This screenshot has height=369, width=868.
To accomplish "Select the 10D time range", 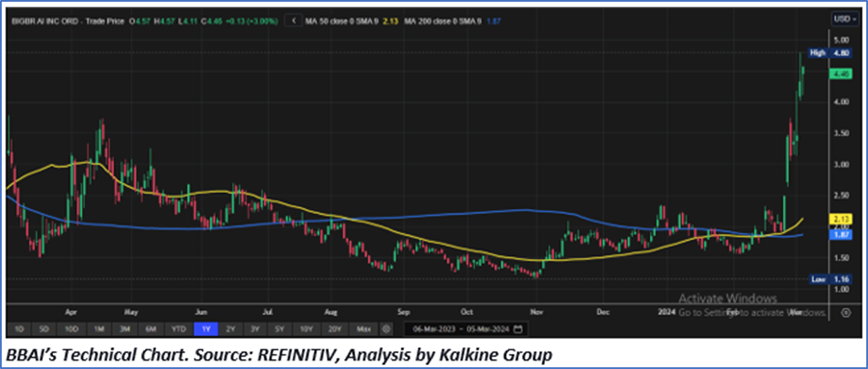I will tap(72, 329).
